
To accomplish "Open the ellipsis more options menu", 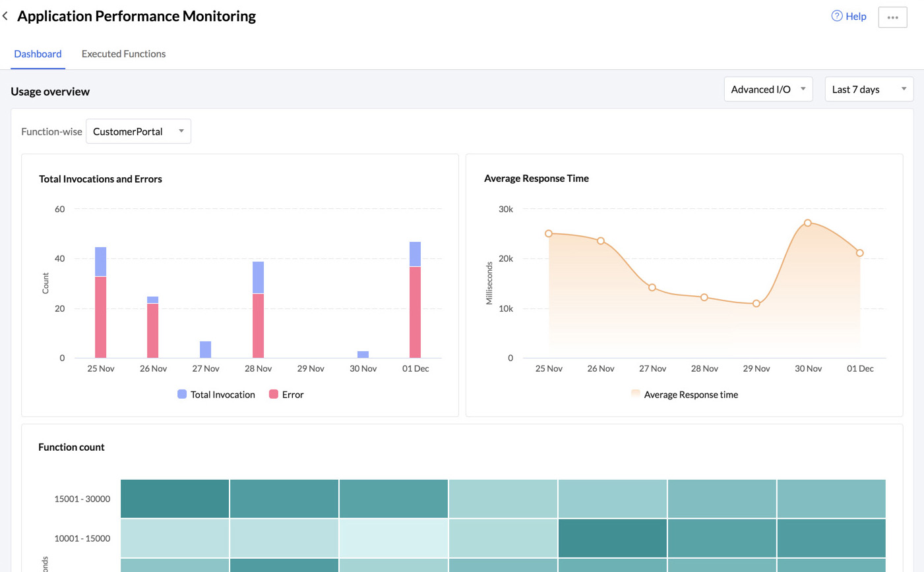I will 892,17.
